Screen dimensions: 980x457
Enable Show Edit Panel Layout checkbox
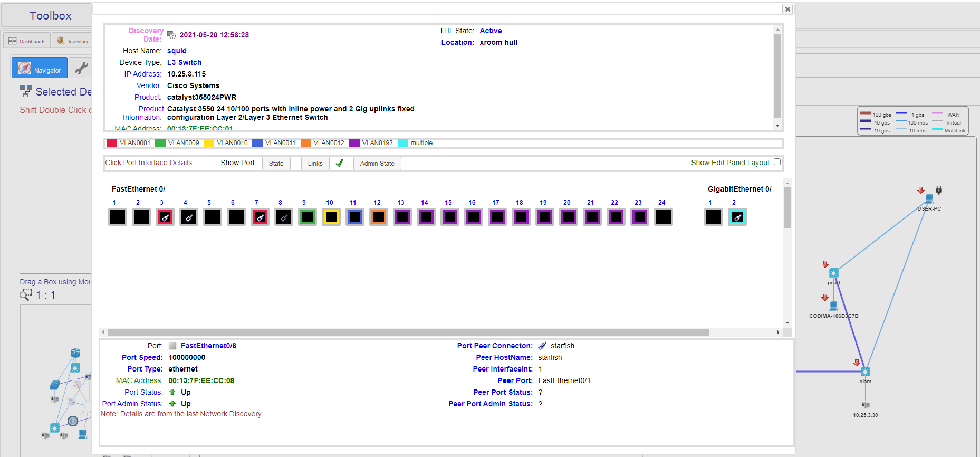(777, 162)
